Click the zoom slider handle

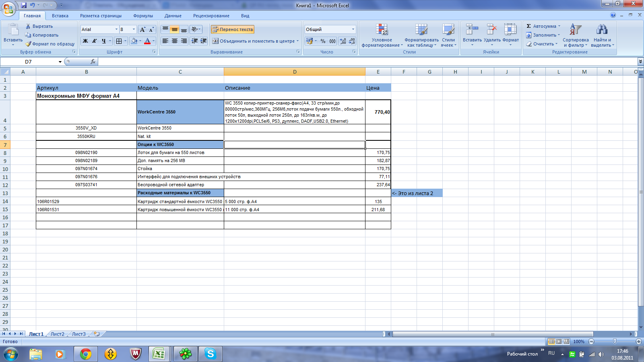click(x=615, y=341)
